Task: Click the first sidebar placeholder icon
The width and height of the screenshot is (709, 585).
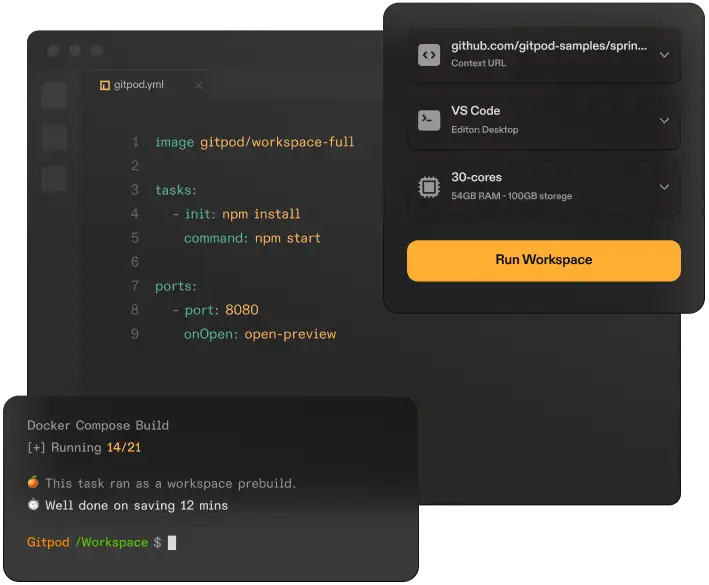Action: click(54, 95)
